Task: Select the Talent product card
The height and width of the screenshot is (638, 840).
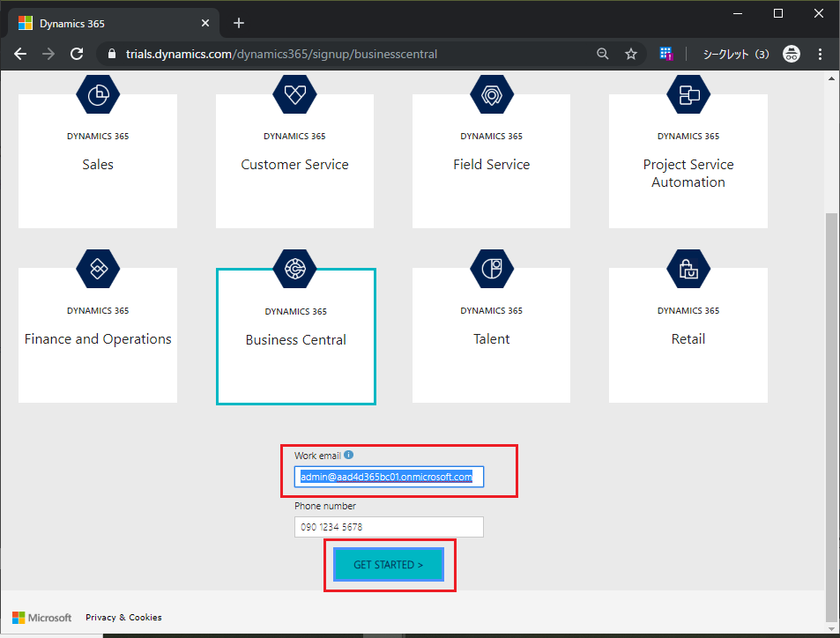Action: (491, 336)
